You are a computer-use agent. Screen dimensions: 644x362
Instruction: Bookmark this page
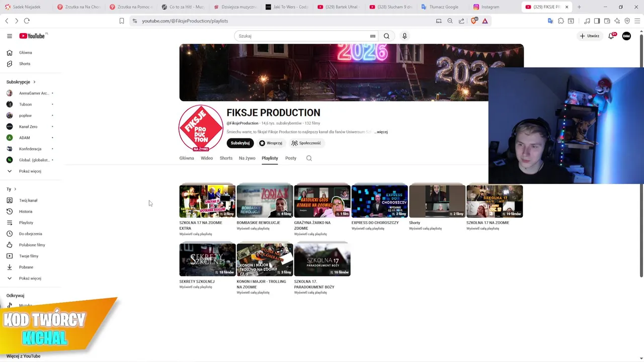point(121,21)
